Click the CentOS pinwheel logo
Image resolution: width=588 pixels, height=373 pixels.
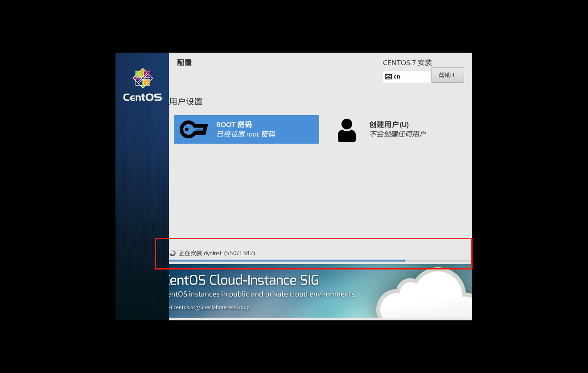(x=143, y=78)
